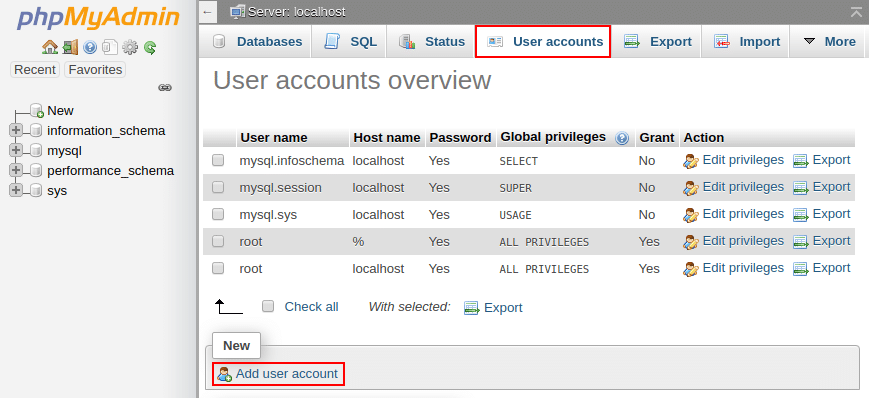Click Server: localhost breadcrumb link
Image resolution: width=869 pixels, height=398 pixels.
point(297,12)
